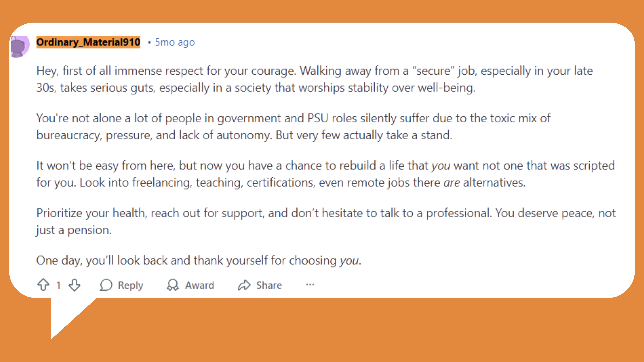Click the 5mo ago timestamp
Image resolution: width=644 pixels, height=362 pixels.
click(175, 42)
